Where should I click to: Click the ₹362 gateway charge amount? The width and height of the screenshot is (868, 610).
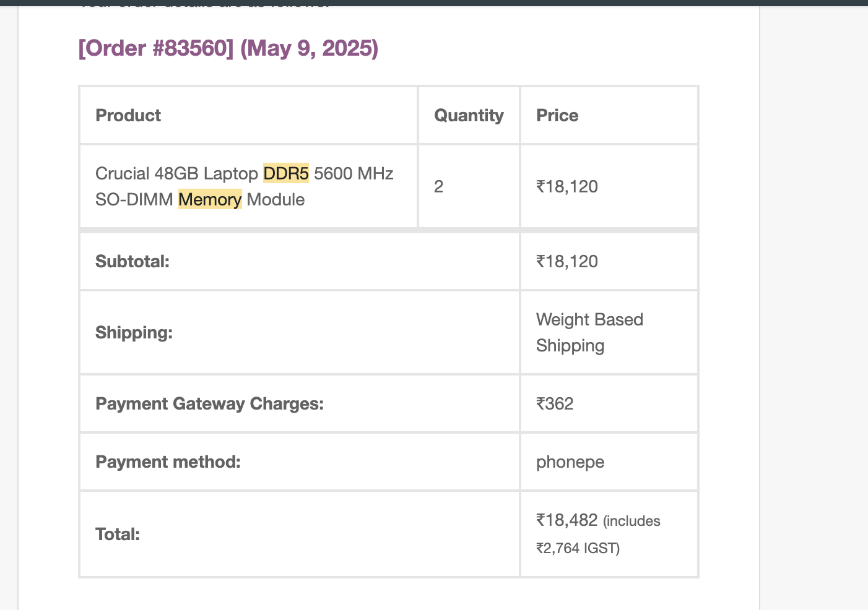[x=555, y=404]
